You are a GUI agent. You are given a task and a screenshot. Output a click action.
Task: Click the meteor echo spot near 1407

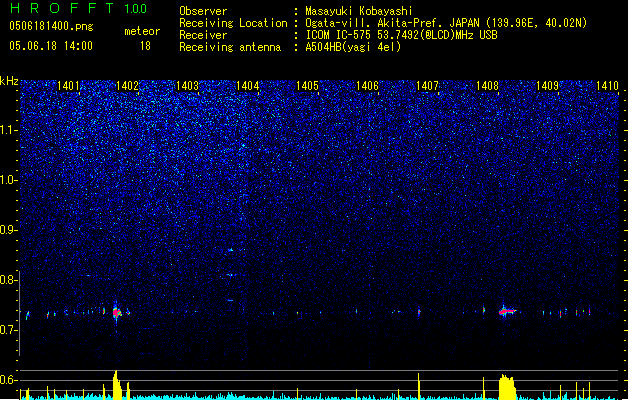coord(419,312)
